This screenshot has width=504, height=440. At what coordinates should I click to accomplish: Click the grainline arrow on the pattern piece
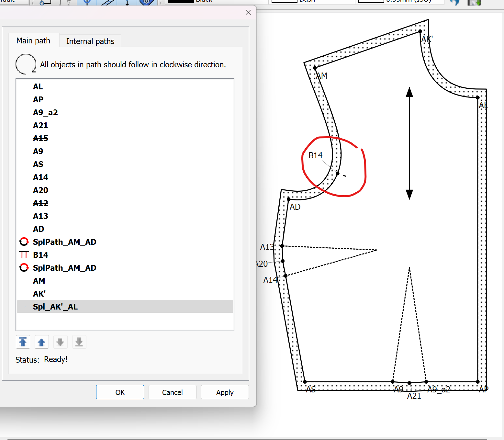[x=409, y=143]
